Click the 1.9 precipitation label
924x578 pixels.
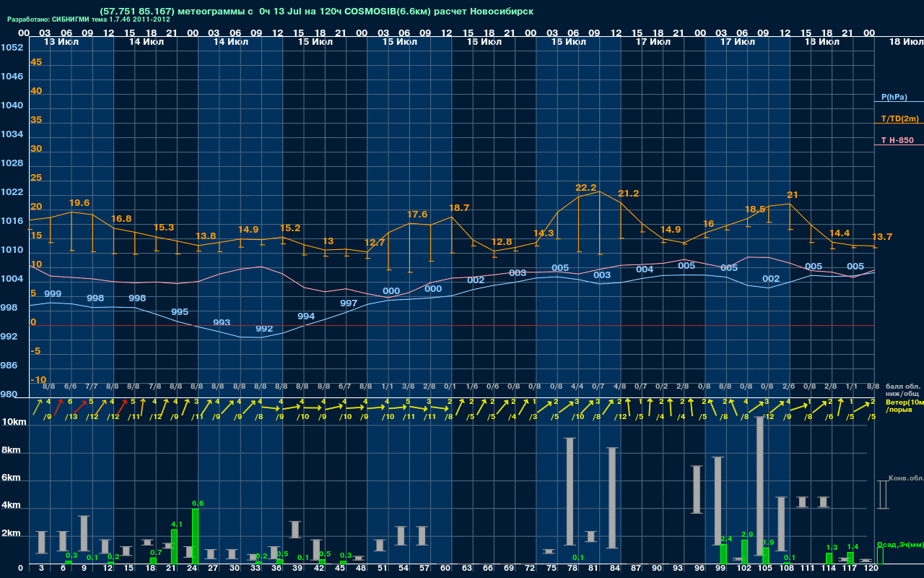(x=768, y=543)
